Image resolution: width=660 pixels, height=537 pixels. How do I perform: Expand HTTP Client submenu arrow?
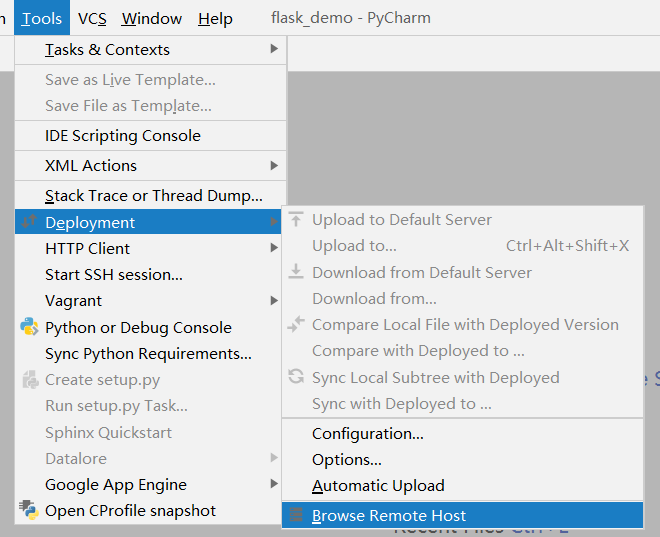pos(274,248)
